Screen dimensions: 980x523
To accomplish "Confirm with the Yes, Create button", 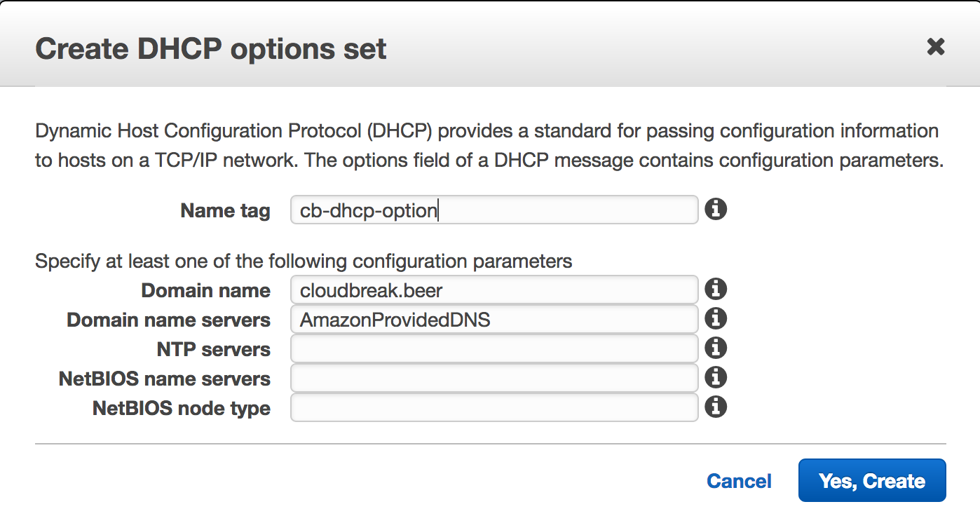I will pos(872,480).
